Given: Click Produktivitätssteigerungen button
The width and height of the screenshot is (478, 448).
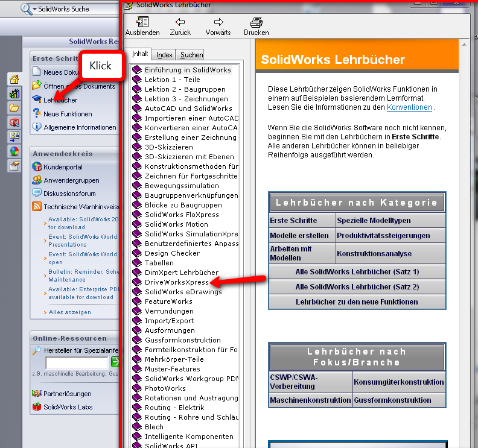Looking at the screenshot, I should pyautogui.click(x=390, y=235).
